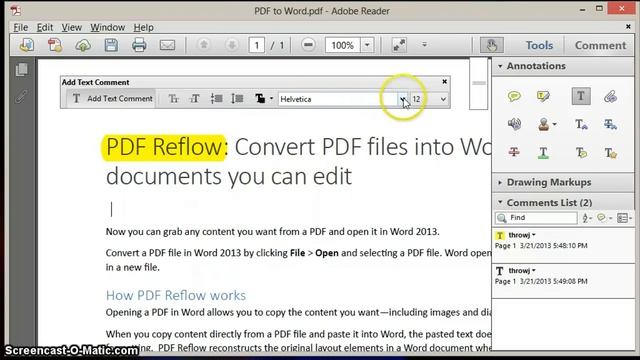Screen dimensions: 640x360
Task: Attach a file with the paperclip annotation
Action: pos(610,97)
